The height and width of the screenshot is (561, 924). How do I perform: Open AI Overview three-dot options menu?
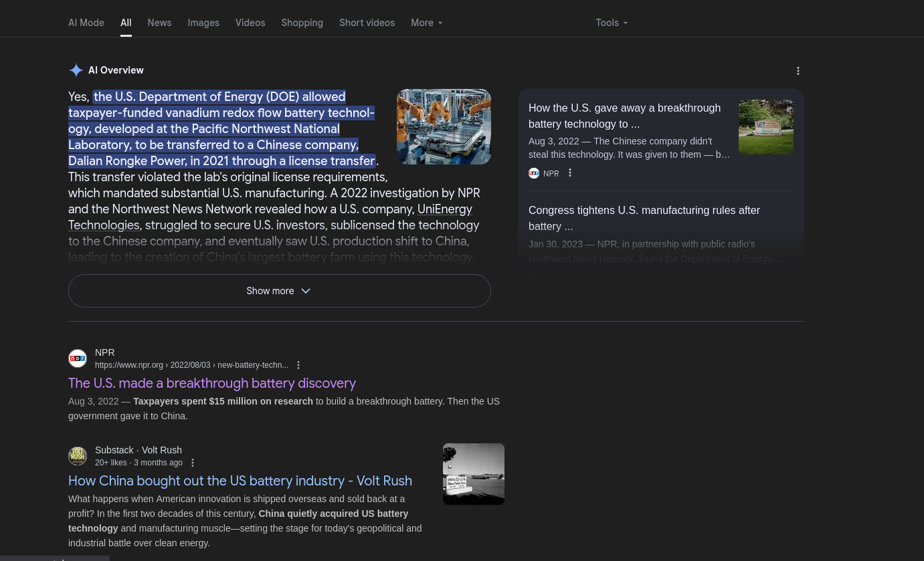tap(798, 71)
